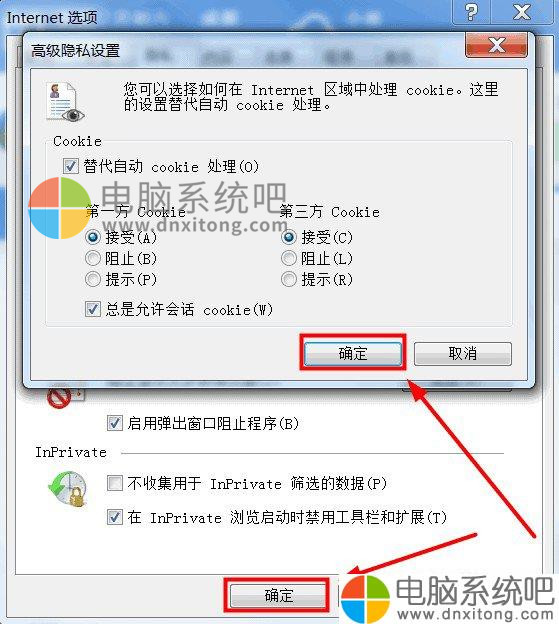Toggle 总是允许会话 cookie checkbox
This screenshot has height=624, width=559.
coord(93,309)
